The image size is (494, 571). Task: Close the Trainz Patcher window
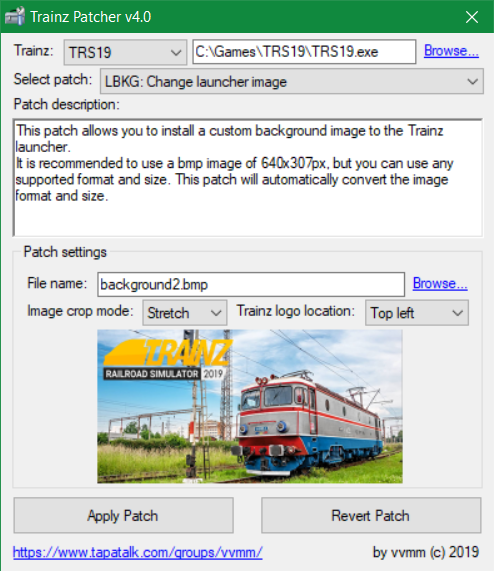(472, 17)
